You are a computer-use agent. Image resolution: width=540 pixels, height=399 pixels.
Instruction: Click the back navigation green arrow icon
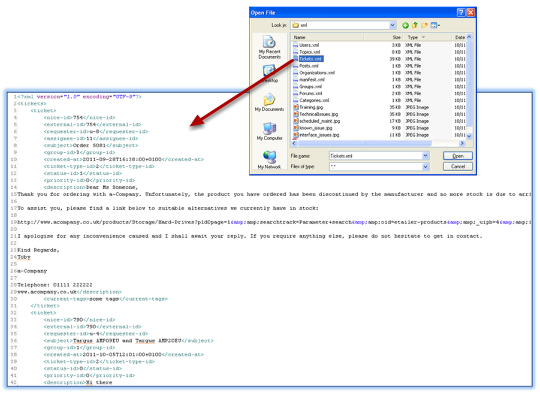pyautogui.click(x=405, y=25)
